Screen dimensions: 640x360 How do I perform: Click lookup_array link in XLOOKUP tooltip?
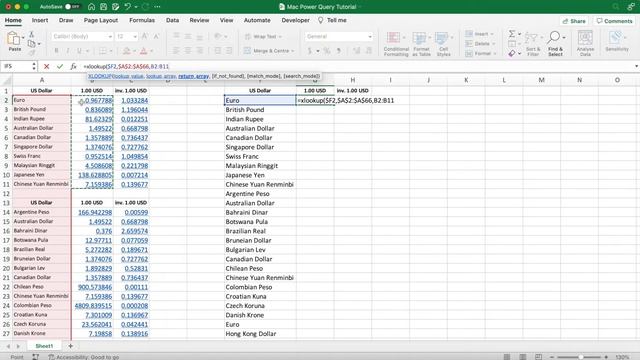160,76
